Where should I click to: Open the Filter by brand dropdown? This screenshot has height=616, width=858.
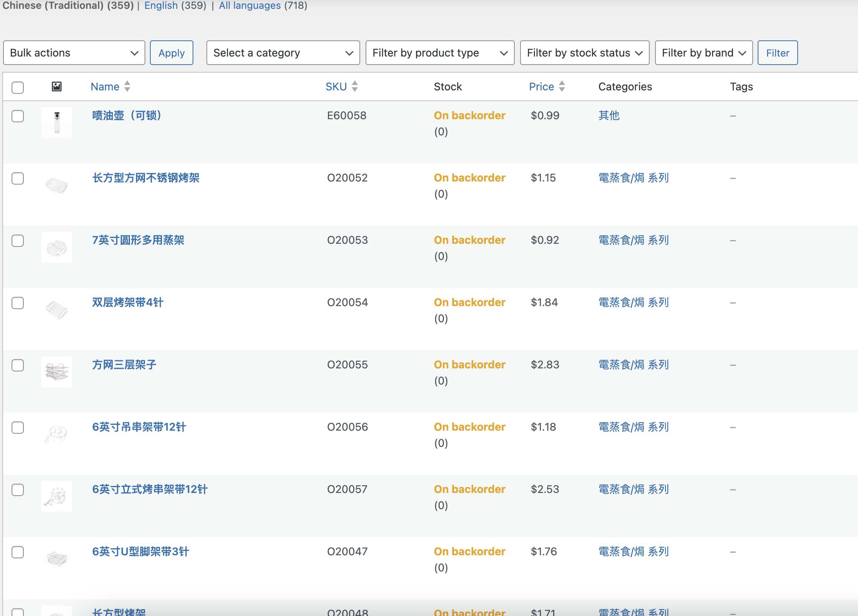[703, 53]
